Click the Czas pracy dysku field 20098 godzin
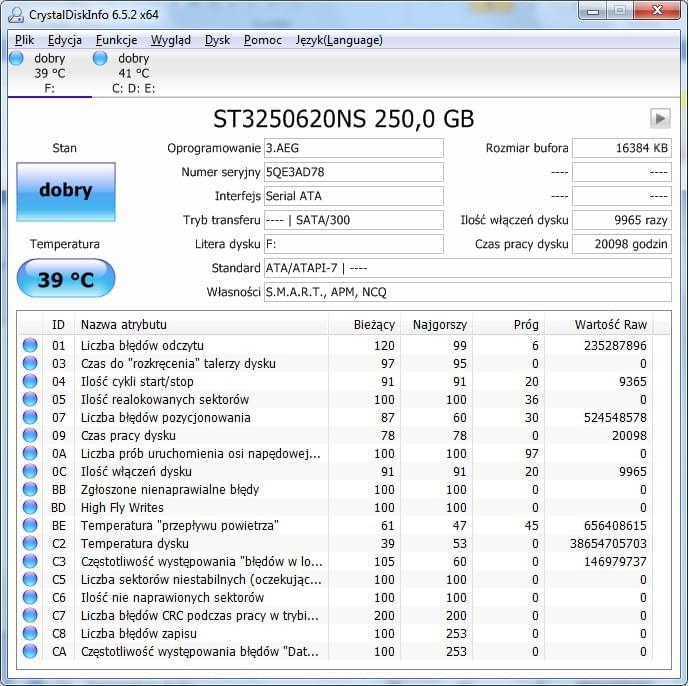The image size is (689, 686). pyautogui.click(x=622, y=244)
